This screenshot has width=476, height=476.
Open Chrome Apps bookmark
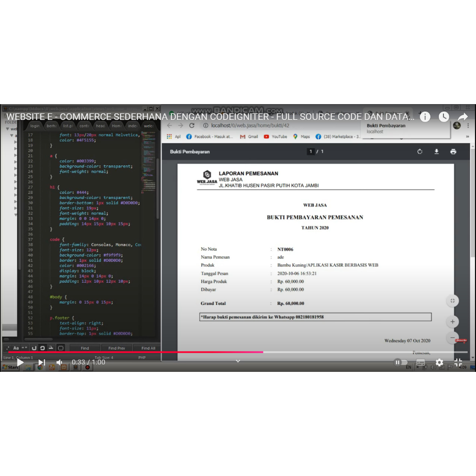point(174,137)
